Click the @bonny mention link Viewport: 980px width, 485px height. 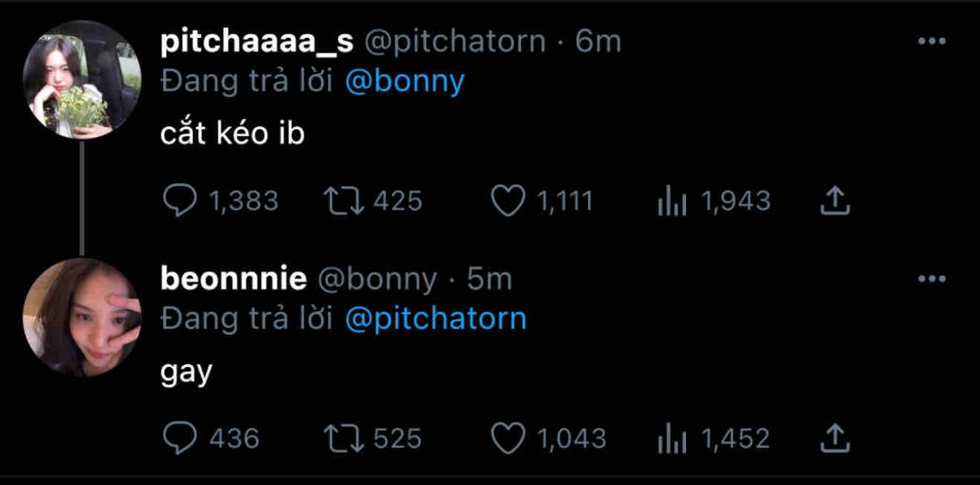click(x=405, y=82)
